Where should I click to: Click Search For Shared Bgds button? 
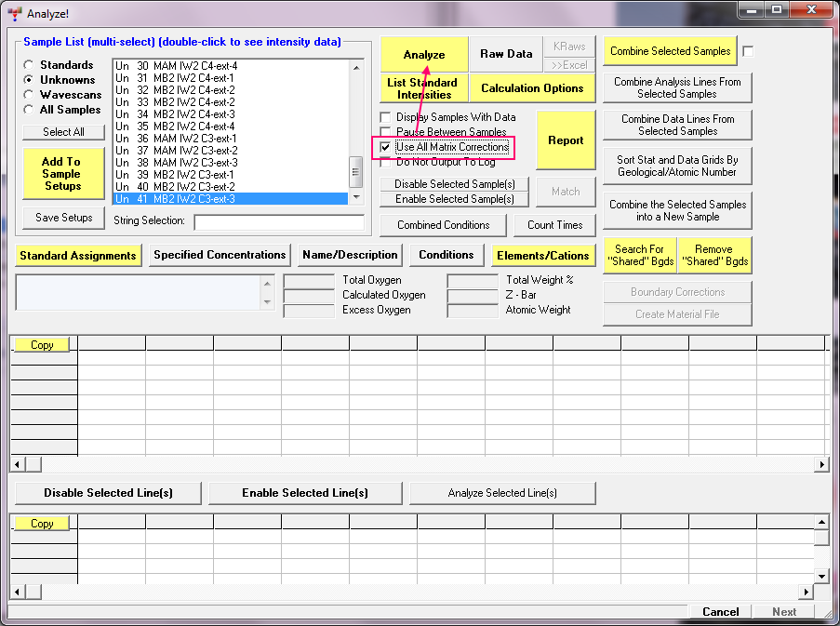pyautogui.click(x=640, y=255)
